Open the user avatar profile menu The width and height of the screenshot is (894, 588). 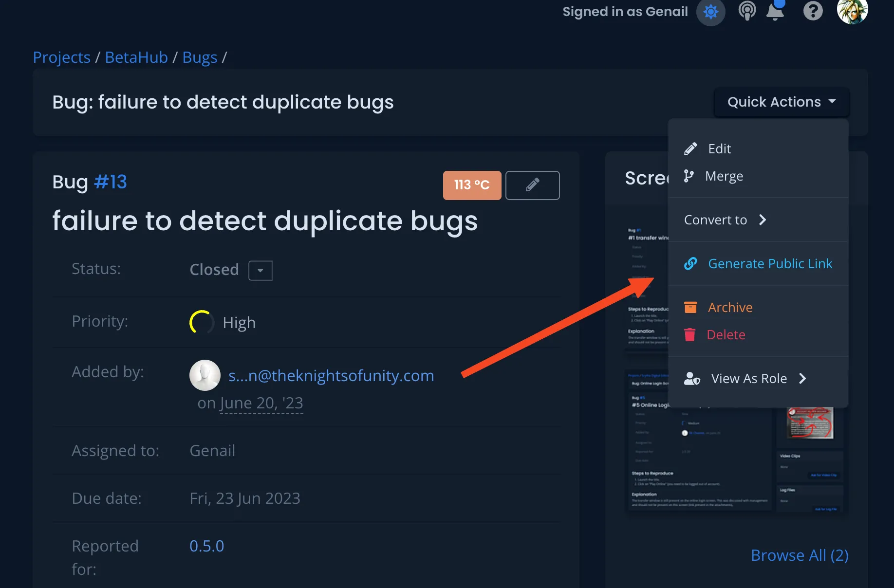click(x=852, y=11)
